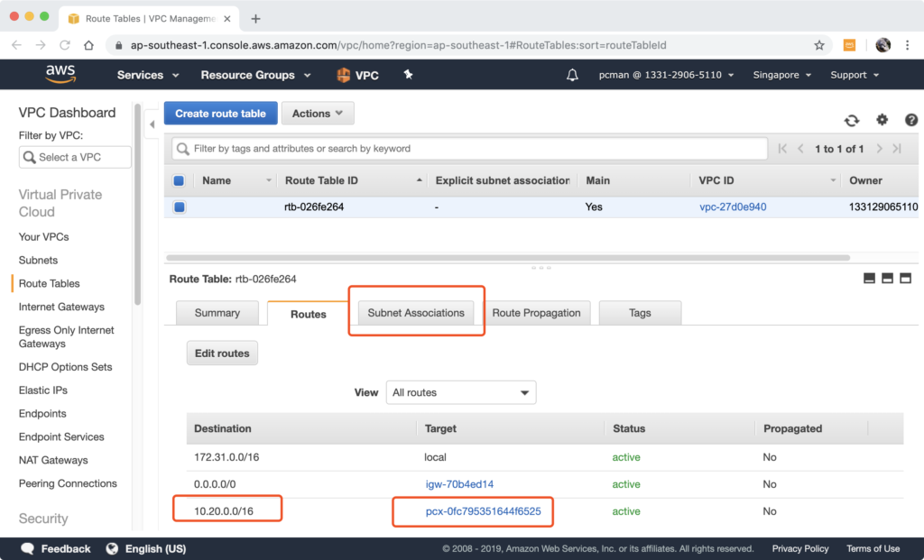Click the Select a VPC filter field
The height and width of the screenshot is (560, 924).
click(75, 157)
